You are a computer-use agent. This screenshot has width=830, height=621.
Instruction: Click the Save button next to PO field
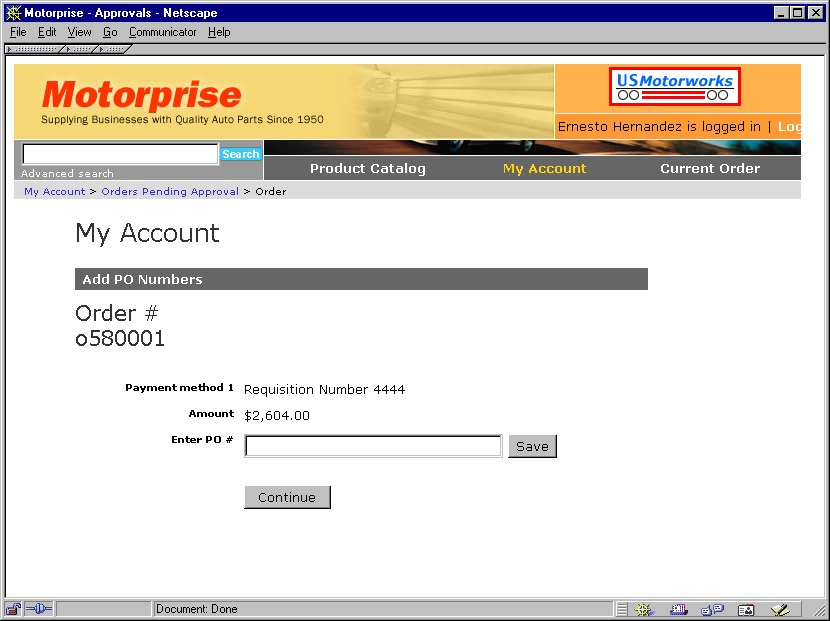point(532,446)
